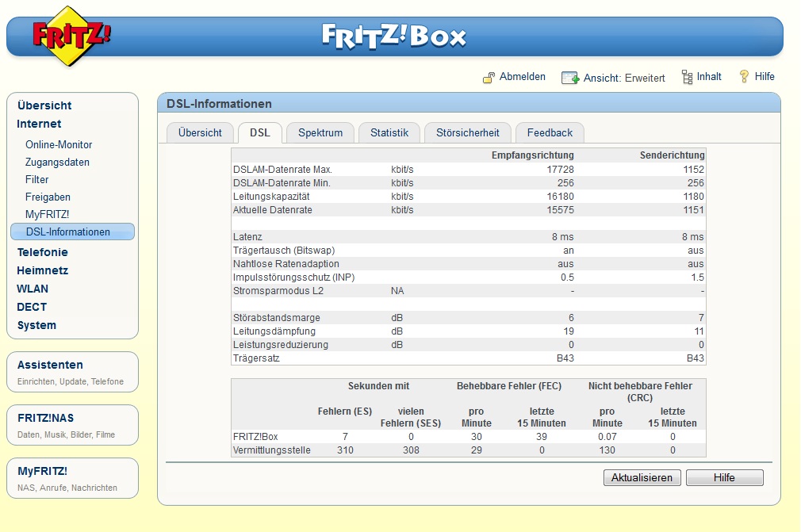Select the DSL tab
Screen dimensions: 801x532
(x=260, y=132)
